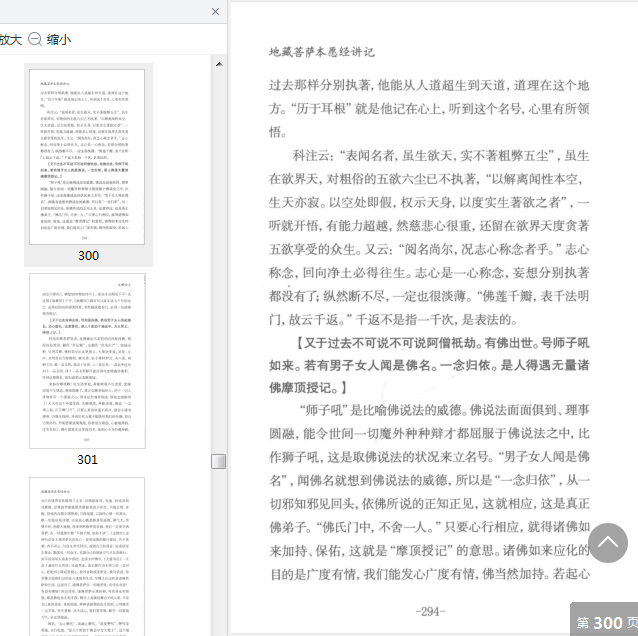Click thumbnail label 300
The image size is (638, 636).
(x=88, y=256)
